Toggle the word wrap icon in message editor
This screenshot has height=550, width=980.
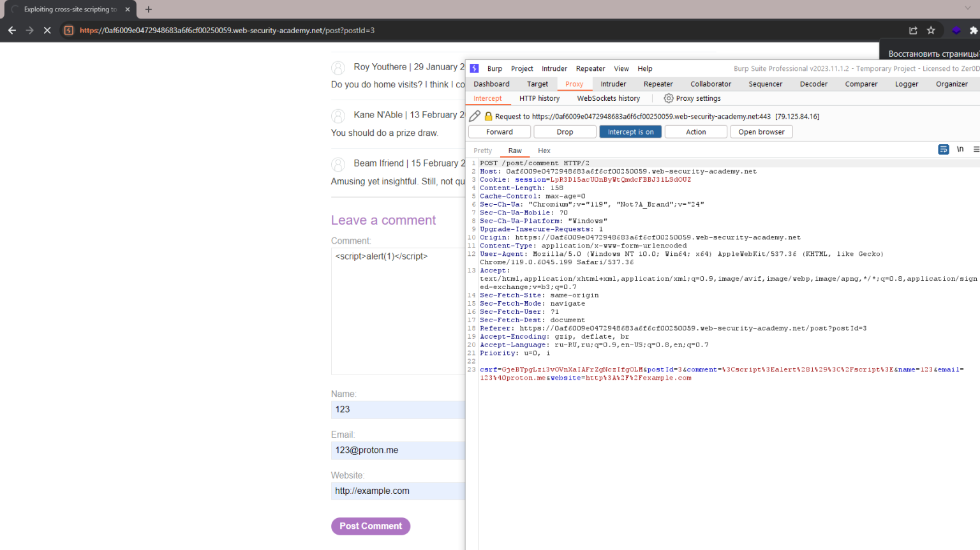point(944,149)
